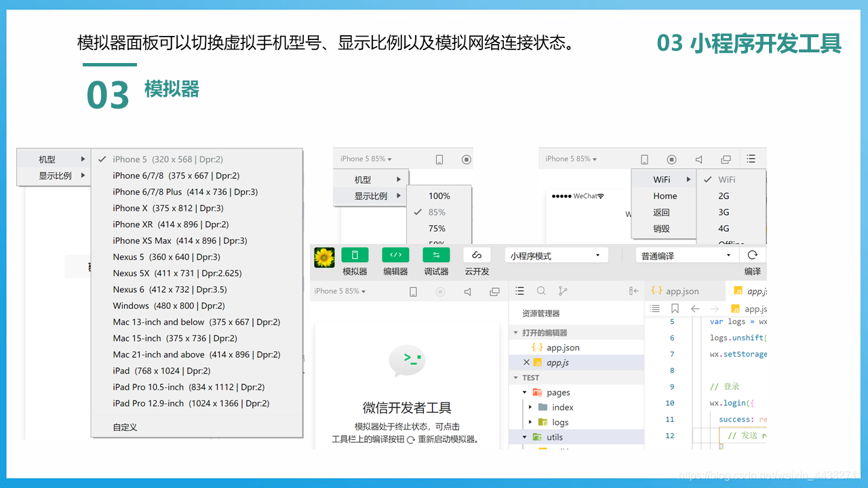Screen dimensions: 868x488
Task: Detach simulator window icon in main DevTools window
Action: pos(495,291)
